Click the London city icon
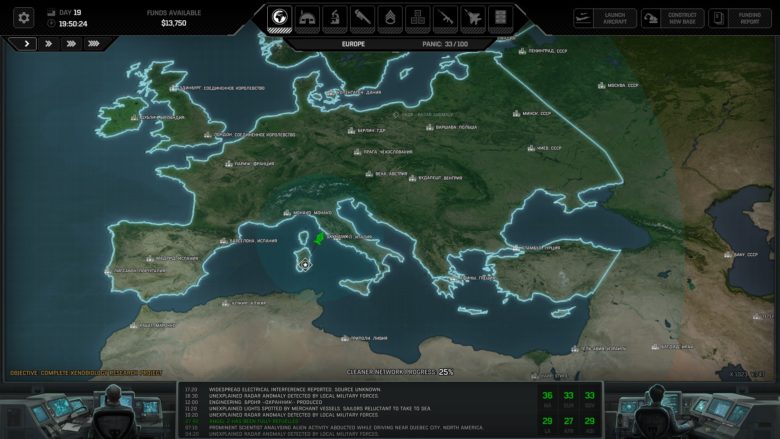 pos(207,135)
